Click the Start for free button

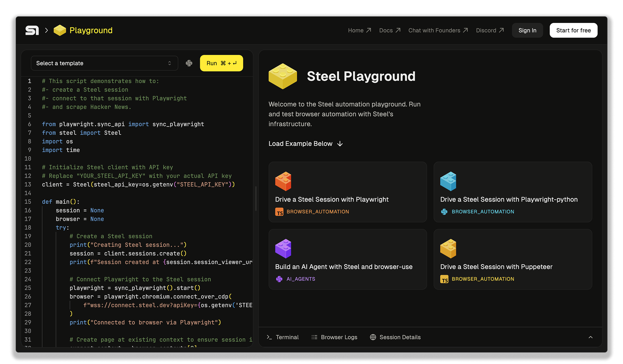(x=573, y=30)
